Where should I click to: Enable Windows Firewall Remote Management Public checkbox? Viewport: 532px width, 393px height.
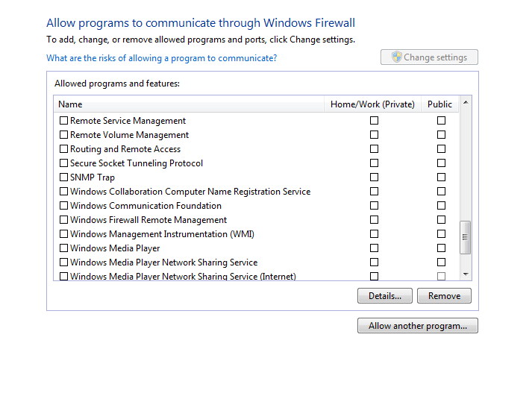coord(441,220)
